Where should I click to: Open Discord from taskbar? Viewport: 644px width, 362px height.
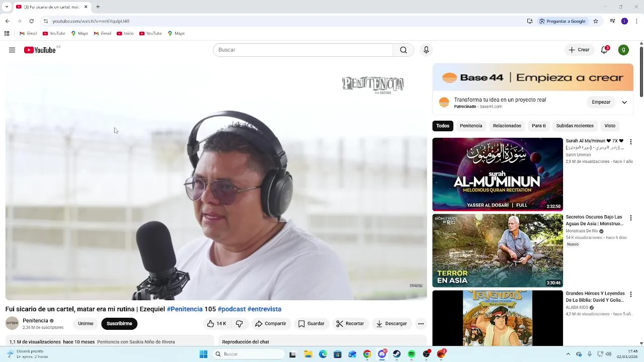pos(382,354)
